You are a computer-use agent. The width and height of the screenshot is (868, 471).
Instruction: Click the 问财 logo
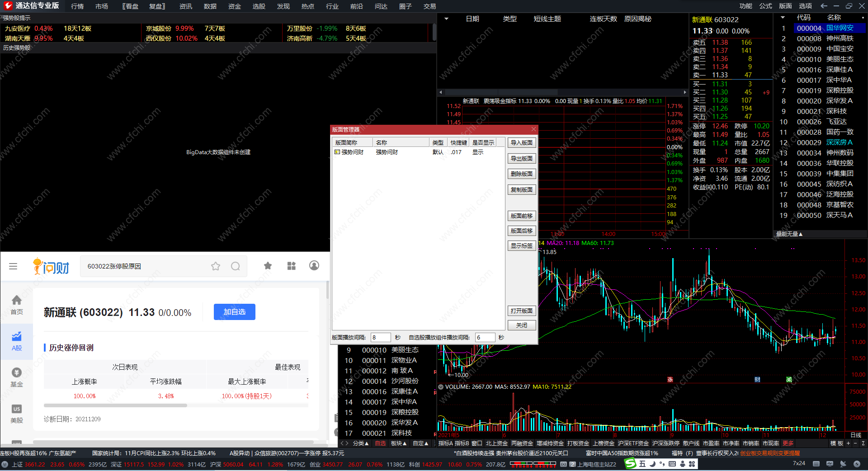click(51, 266)
